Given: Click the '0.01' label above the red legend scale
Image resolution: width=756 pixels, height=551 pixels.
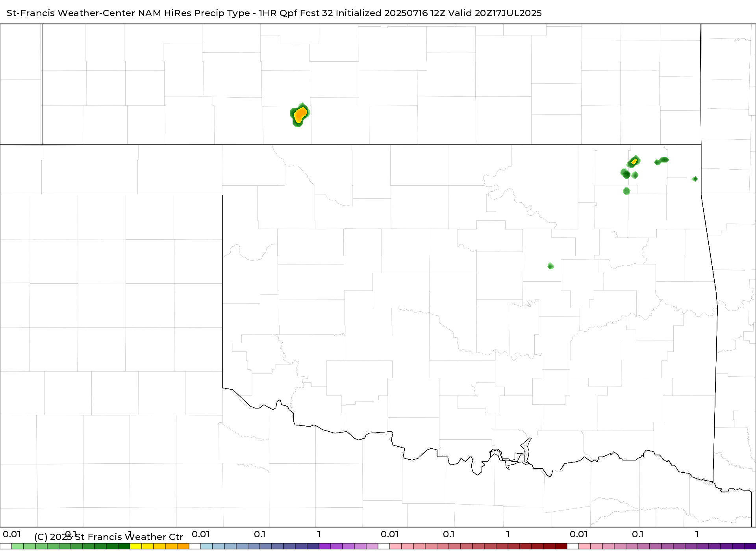Looking at the screenshot, I should [x=389, y=534].
